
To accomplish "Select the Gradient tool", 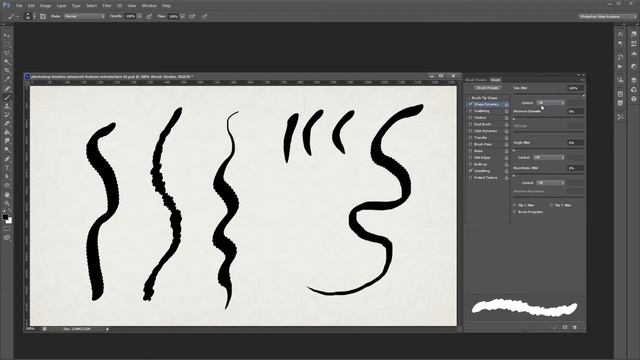I will tap(7, 132).
